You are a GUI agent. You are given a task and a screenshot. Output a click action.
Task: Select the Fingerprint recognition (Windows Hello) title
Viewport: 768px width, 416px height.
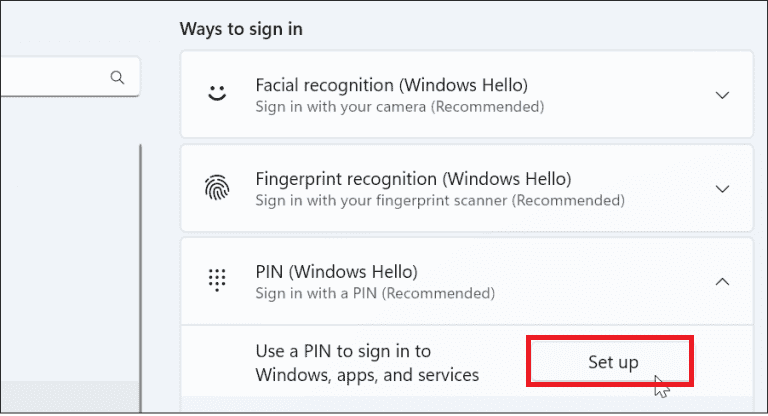(413, 179)
